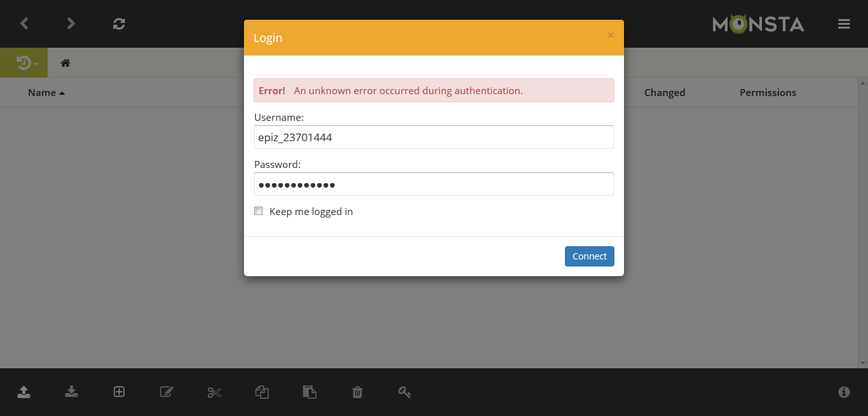Focus the Password input field
868x416 pixels.
point(433,184)
